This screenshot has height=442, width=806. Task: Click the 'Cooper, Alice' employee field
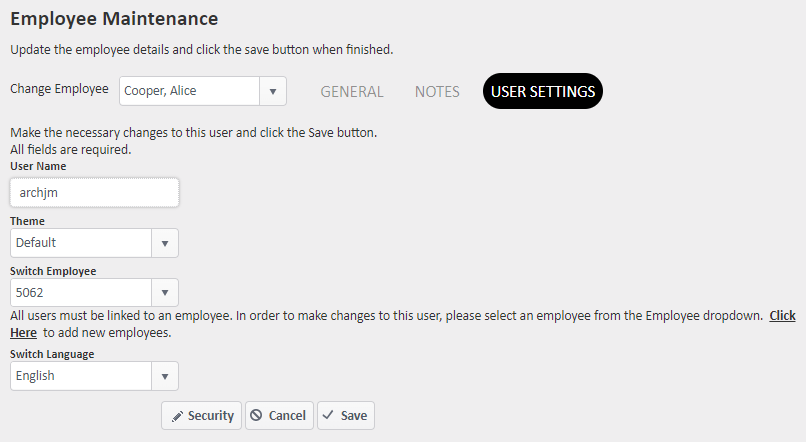point(190,91)
